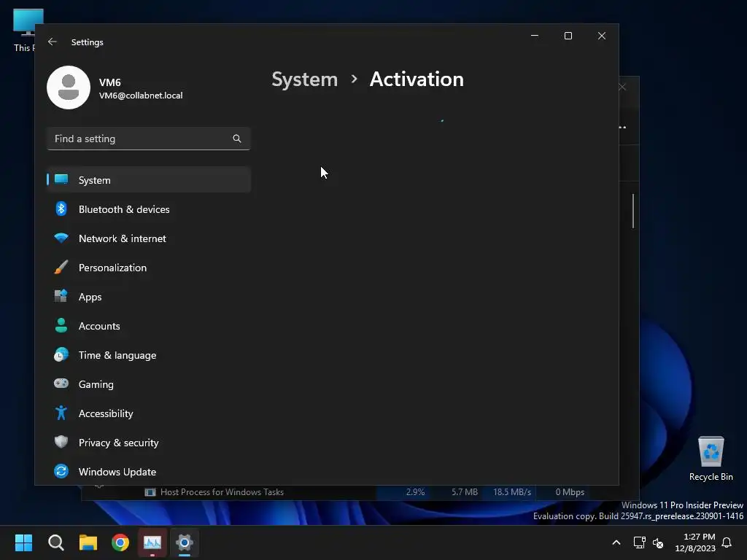Open Bluetooth & devices settings
Viewport: 747px width, 560px height.
click(x=149, y=209)
